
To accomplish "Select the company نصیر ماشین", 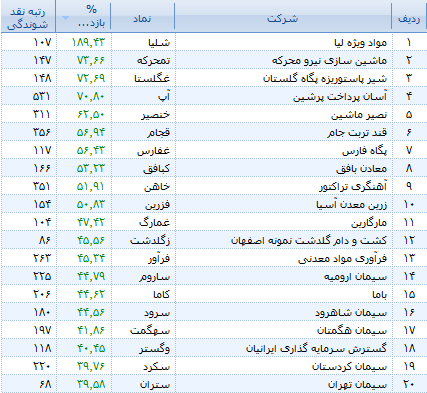I will 359,115.
